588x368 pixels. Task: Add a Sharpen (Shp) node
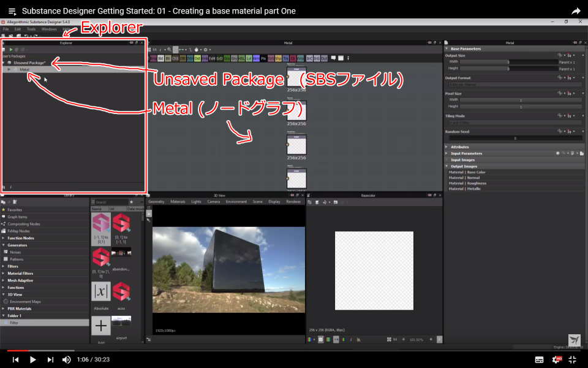(x=278, y=58)
